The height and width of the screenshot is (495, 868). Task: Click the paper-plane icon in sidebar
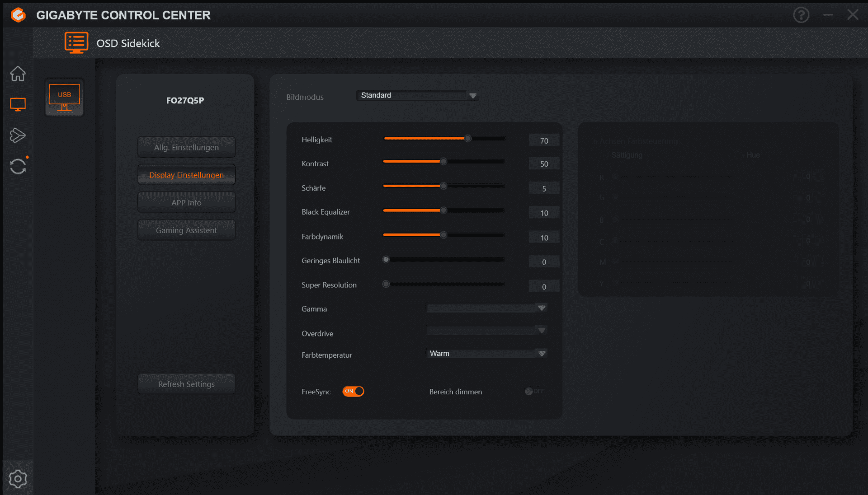[x=18, y=135]
